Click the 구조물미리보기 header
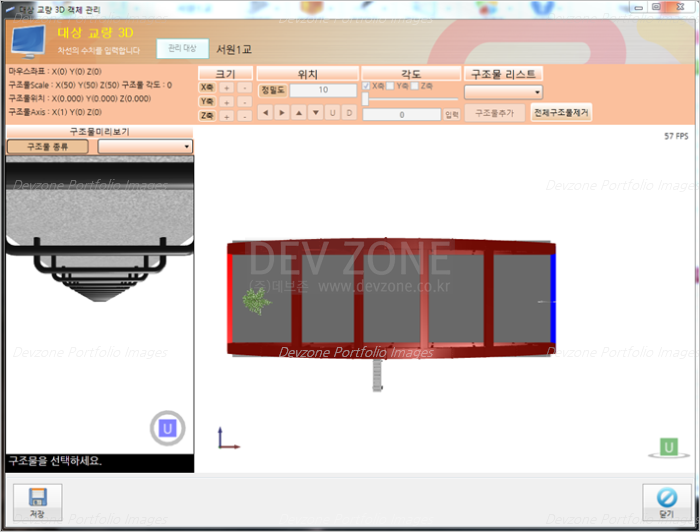Screen dimensions: 700x532 100,132
